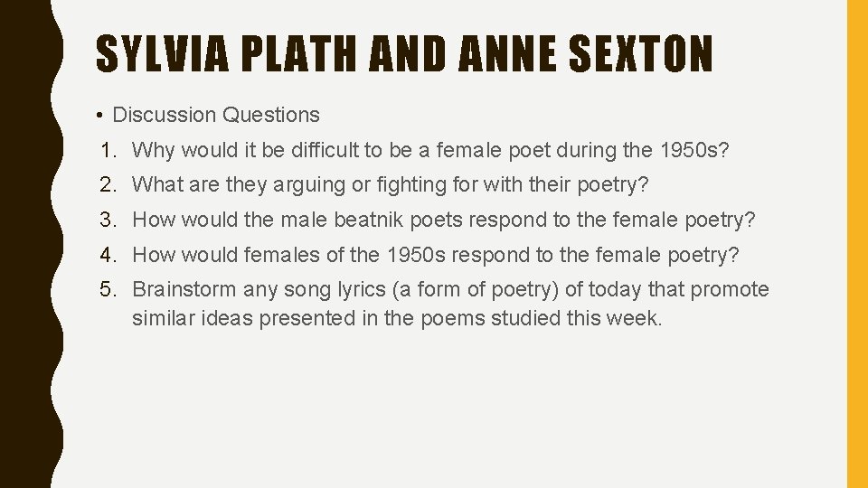Click the orange vertical bar on the right edge

(x=856, y=244)
